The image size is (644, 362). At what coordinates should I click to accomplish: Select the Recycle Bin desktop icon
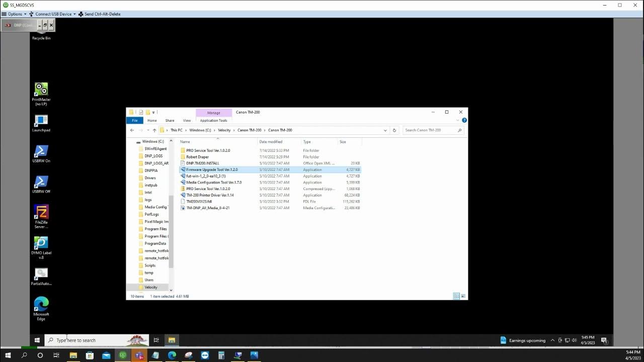click(41, 35)
